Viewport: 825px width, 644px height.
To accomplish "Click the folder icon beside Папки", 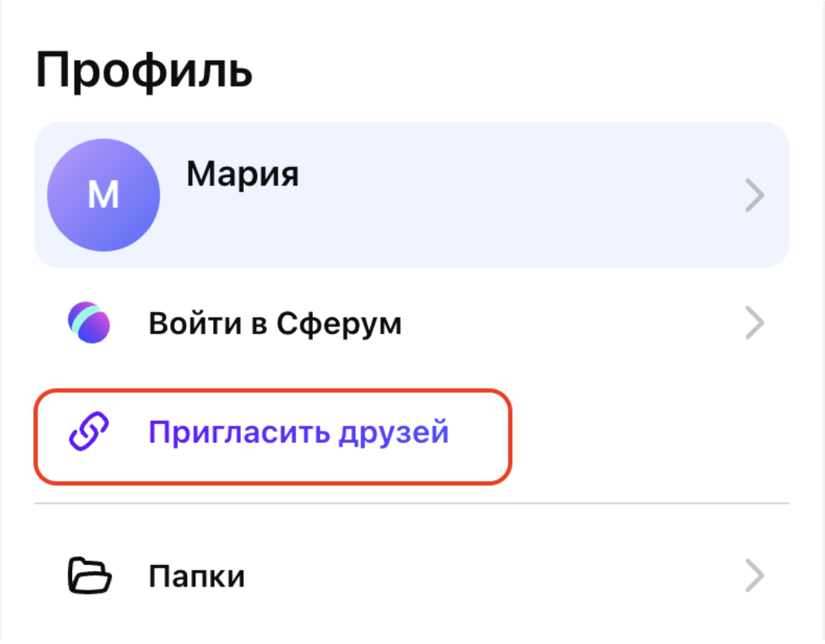I will [x=89, y=574].
